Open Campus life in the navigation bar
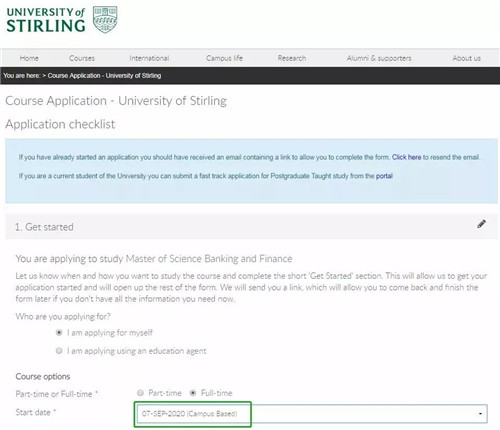 (224, 58)
